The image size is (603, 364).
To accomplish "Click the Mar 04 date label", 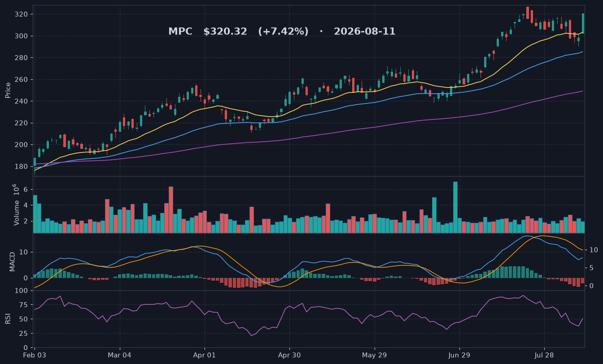I will [x=120, y=355].
